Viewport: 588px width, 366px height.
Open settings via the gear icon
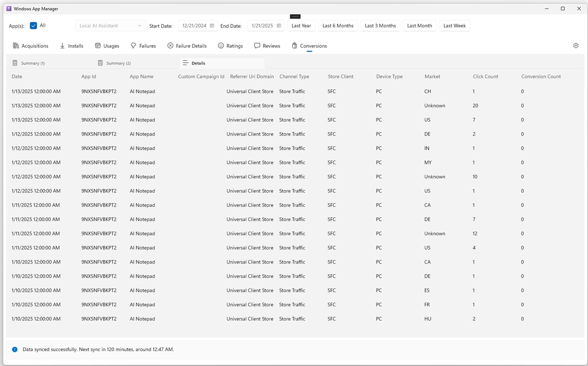(576, 46)
